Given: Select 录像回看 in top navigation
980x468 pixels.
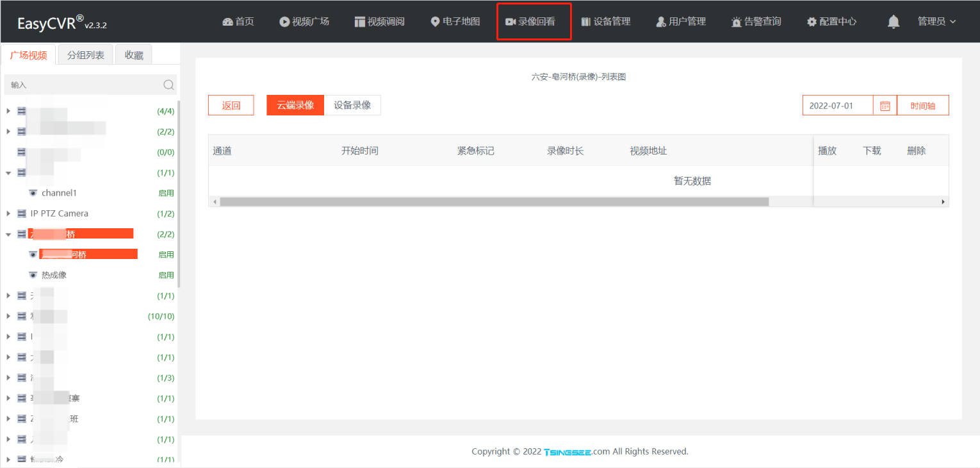Looking at the screenshot, I should 530,22.
